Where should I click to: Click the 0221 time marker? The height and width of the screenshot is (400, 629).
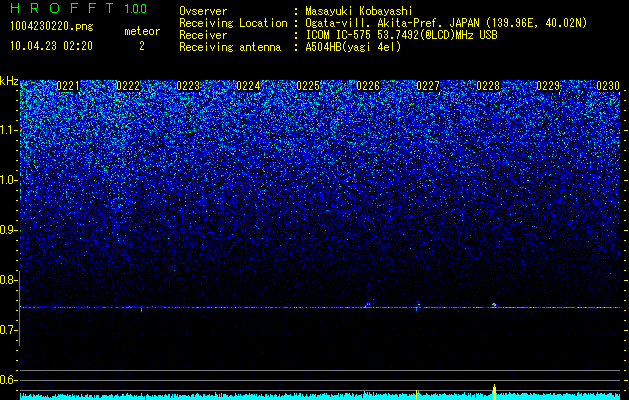(68, 86)
